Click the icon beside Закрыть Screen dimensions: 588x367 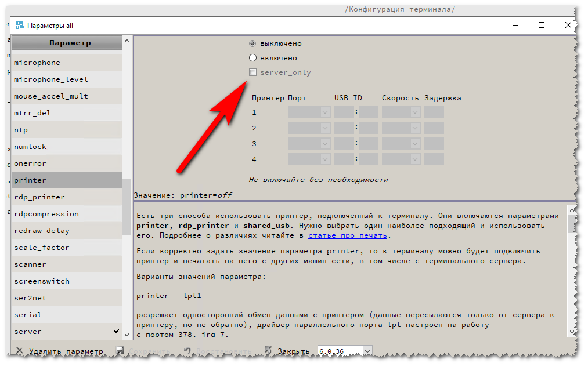(268, 351)
